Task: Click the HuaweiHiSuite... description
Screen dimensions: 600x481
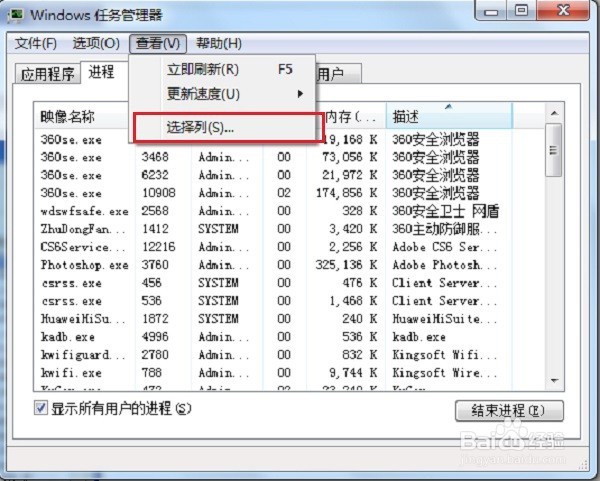Action: coord(445,319)
